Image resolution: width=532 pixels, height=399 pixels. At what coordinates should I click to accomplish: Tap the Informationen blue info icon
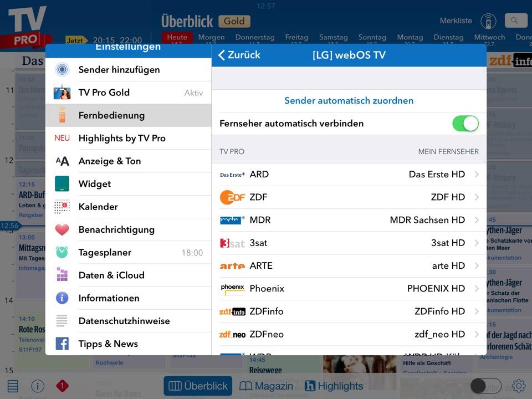point(62,298)
